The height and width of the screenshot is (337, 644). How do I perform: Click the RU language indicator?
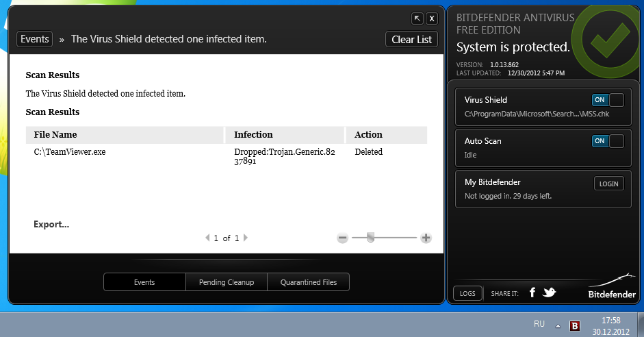[x=539, y=324]
